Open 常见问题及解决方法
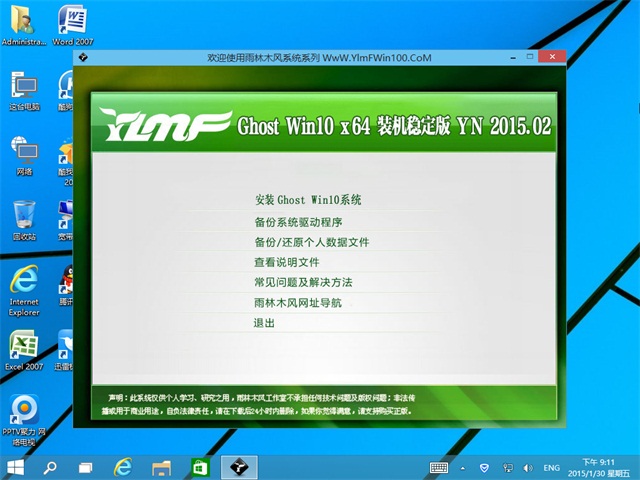Viewport: 640px width, 480px height. 303,282
